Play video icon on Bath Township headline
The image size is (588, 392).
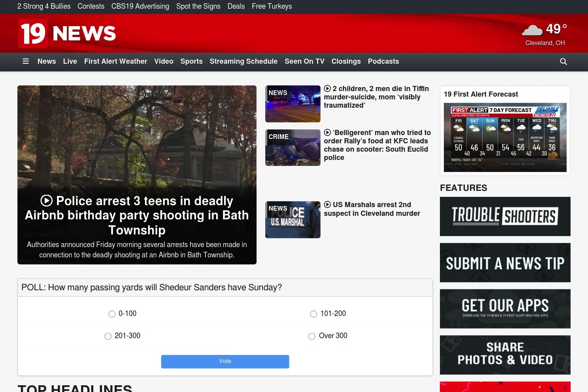[x=47, y=201]
